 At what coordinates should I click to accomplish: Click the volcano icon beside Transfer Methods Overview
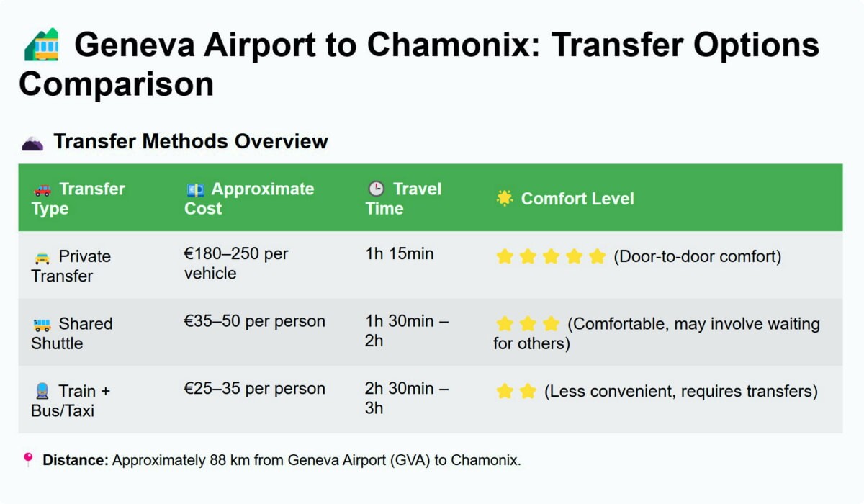[32, 142]
